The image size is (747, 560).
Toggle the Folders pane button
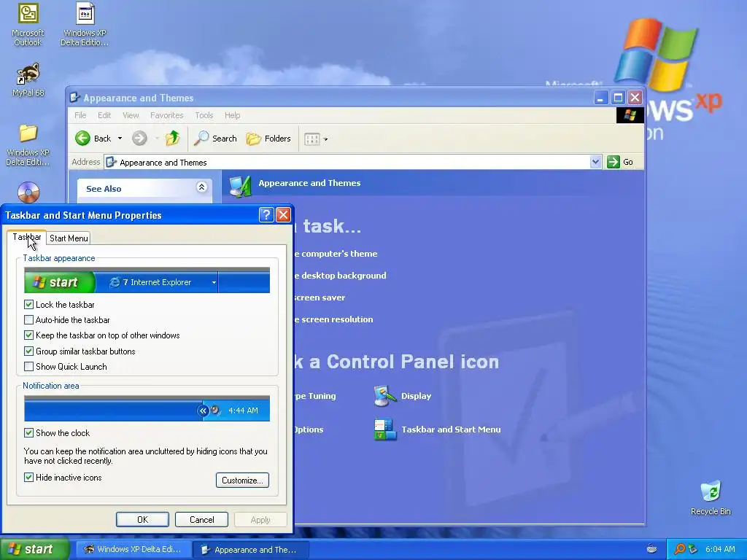click(x=268, y=139)
